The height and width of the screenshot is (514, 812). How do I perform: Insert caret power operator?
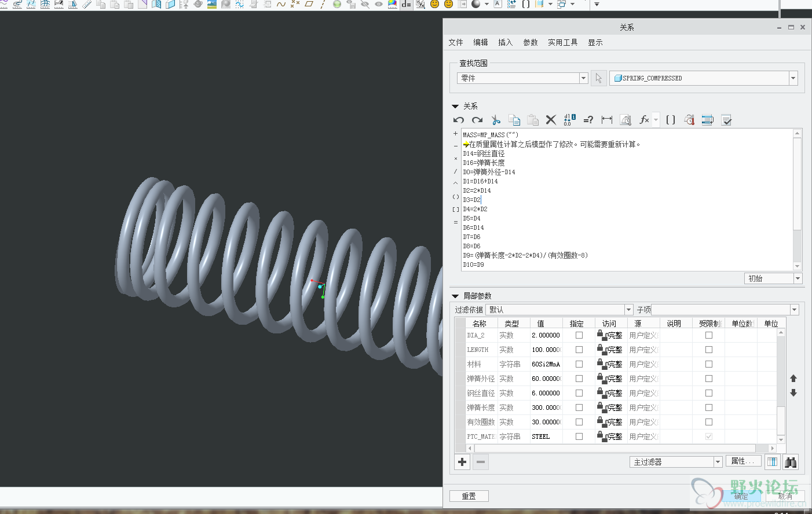456,184
